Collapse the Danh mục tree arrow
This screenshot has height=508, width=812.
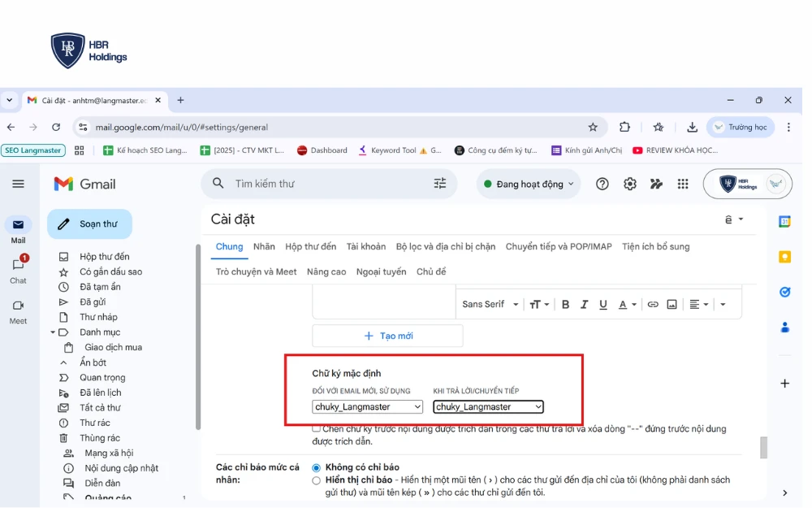(52, 332)
